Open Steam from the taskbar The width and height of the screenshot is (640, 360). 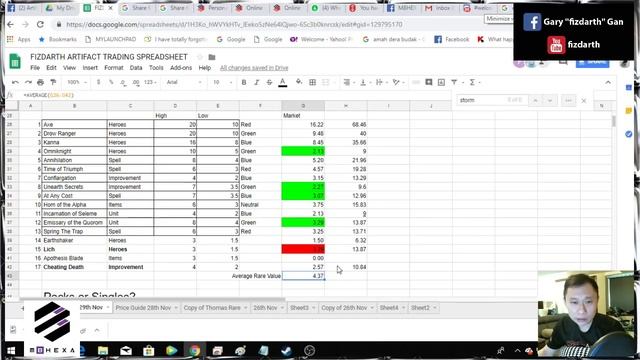287,351
